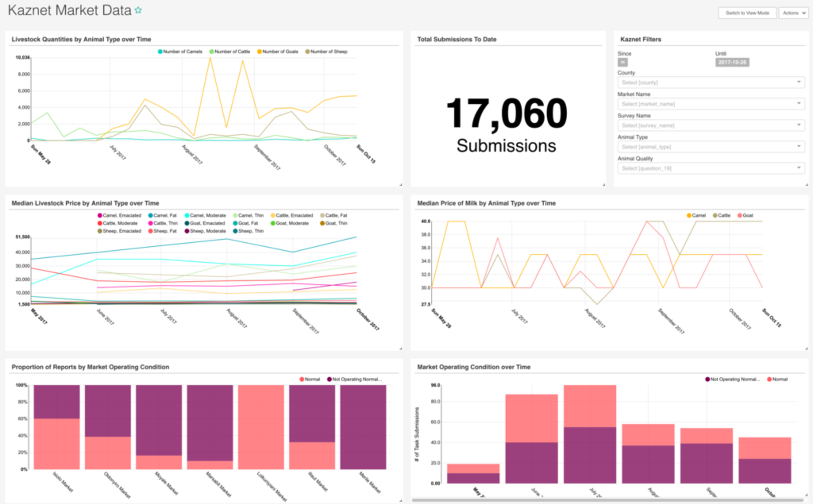813x504 pixels.
Task: Toggle Cattle, Emaciated legend entry
Action: tap(292, 215)
